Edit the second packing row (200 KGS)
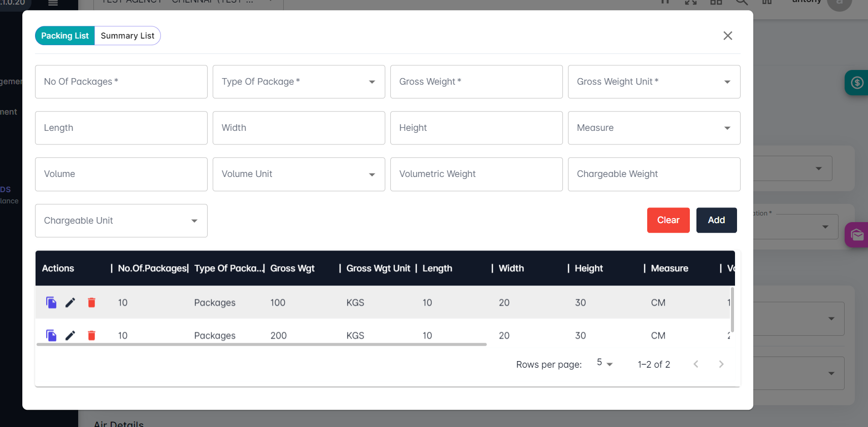 [x=71, y=336]
